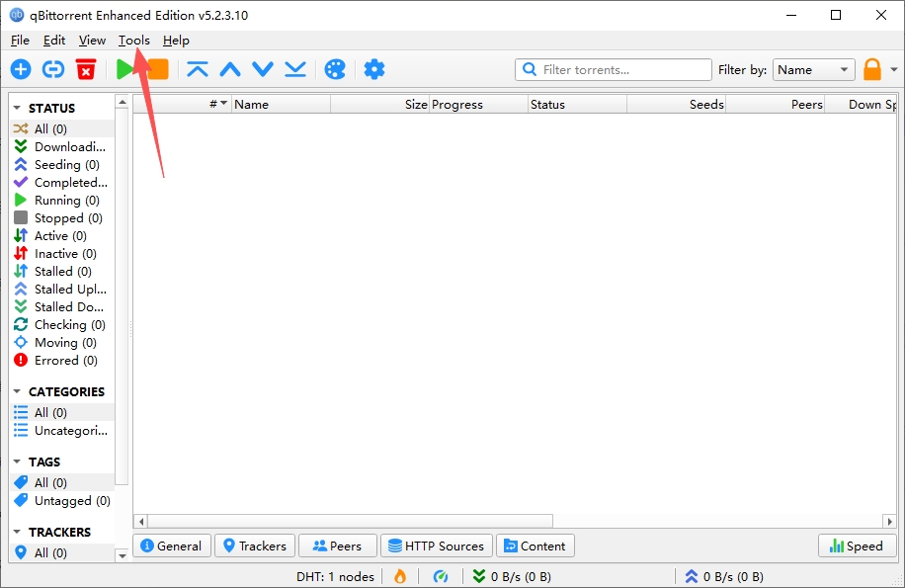Move torrent up in queue icon
The width and height of the screenshot is (905, 588).
coord(230,70)
